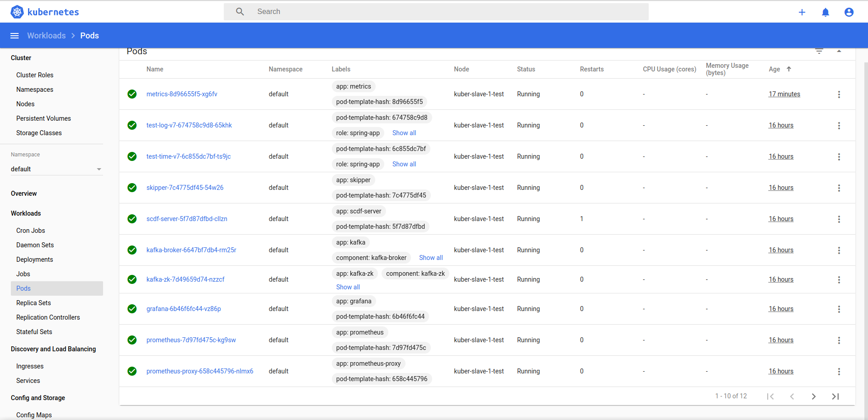This screenshot has height=420, width=868.
Task: Open actions menu for skipper pod
Action: click(839, 188)
